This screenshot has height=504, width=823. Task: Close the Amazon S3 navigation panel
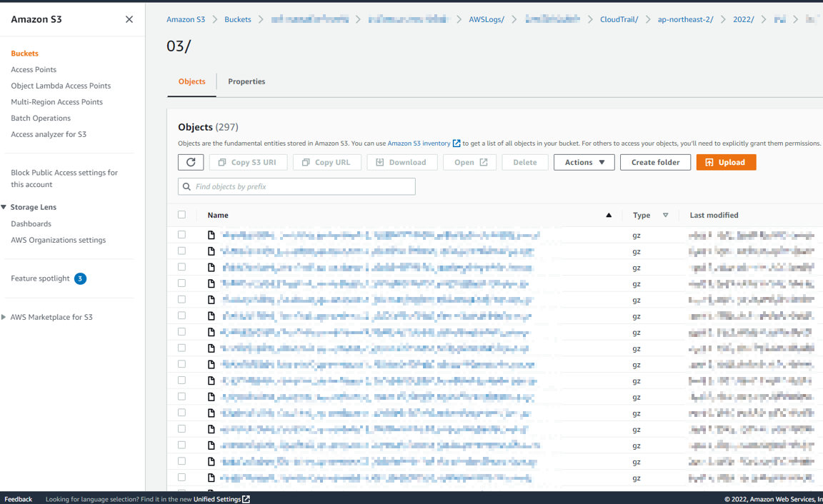point(129,19)
